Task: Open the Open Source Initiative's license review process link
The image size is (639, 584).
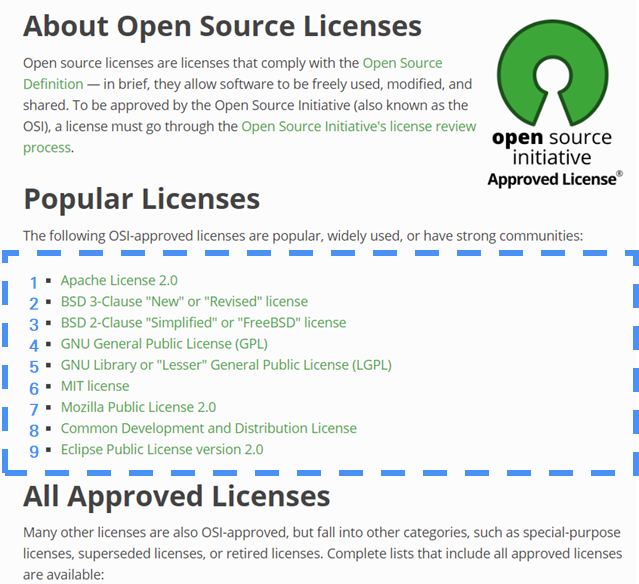Action: (x=358, y=126)
